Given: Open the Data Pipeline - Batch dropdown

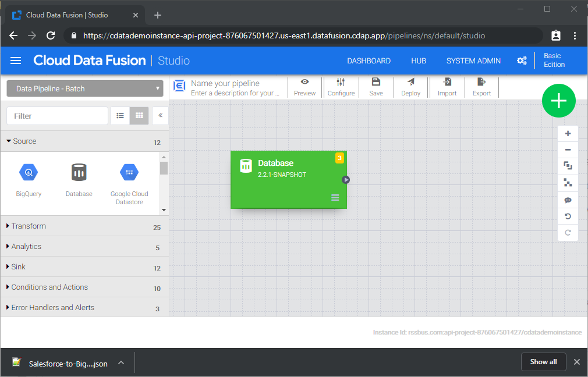Looking at the screenshot, I should click(85, 89).
